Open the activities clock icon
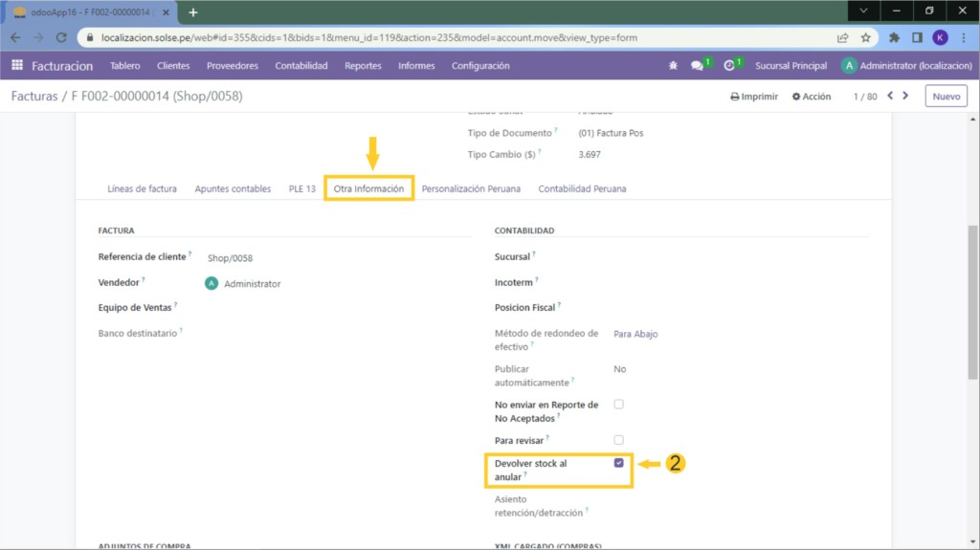The image size is (980, 550). coord(729,66)
